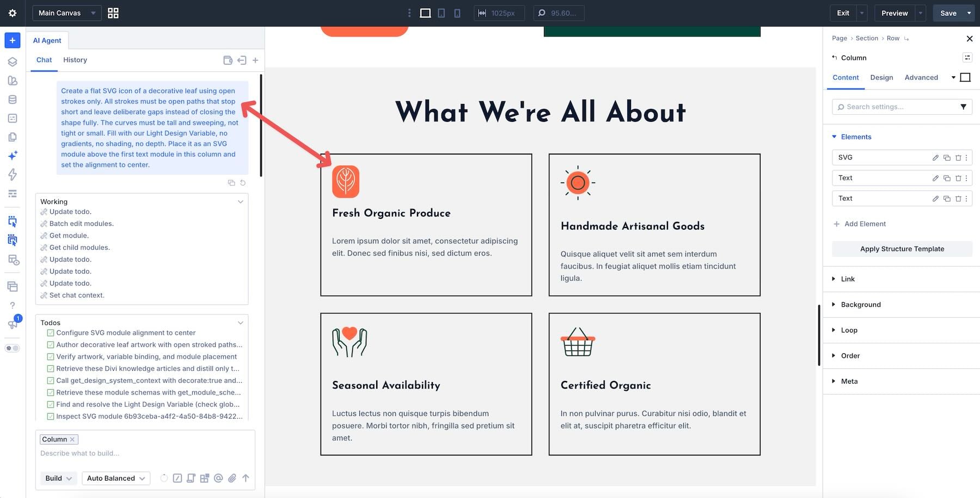Click Add Element link
Screen dimensions: 980x498
[860, 224]
